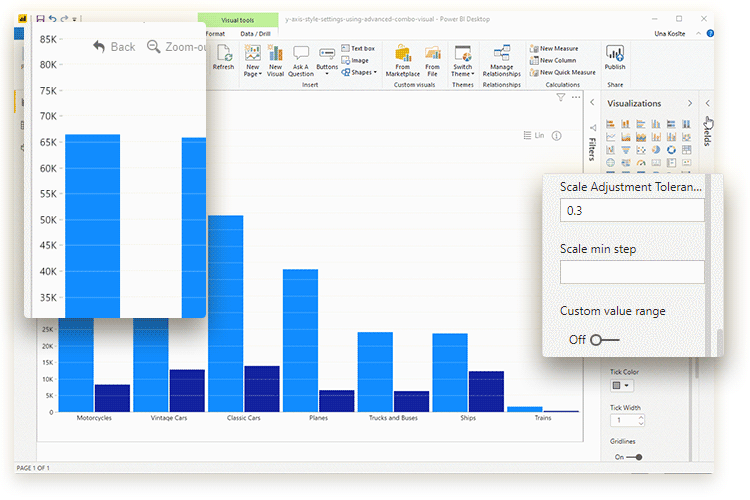Select the Line chart visualization
Screen dimensions: 750x500
pyautogui.click(x=610, y=137)
